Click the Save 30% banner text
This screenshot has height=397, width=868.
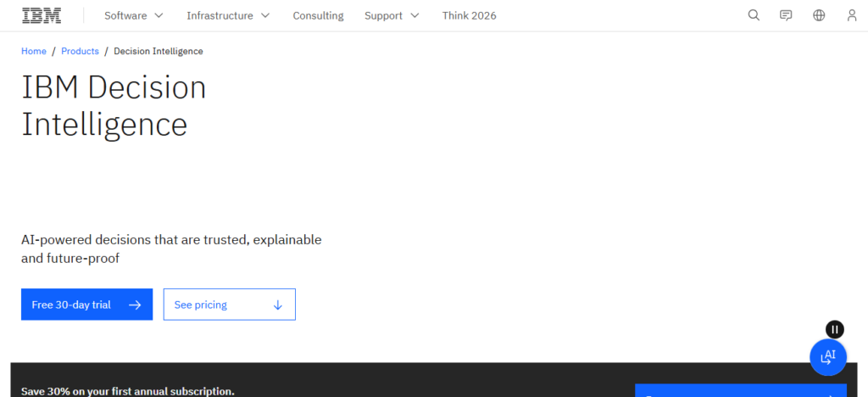[x=128, y=391]
